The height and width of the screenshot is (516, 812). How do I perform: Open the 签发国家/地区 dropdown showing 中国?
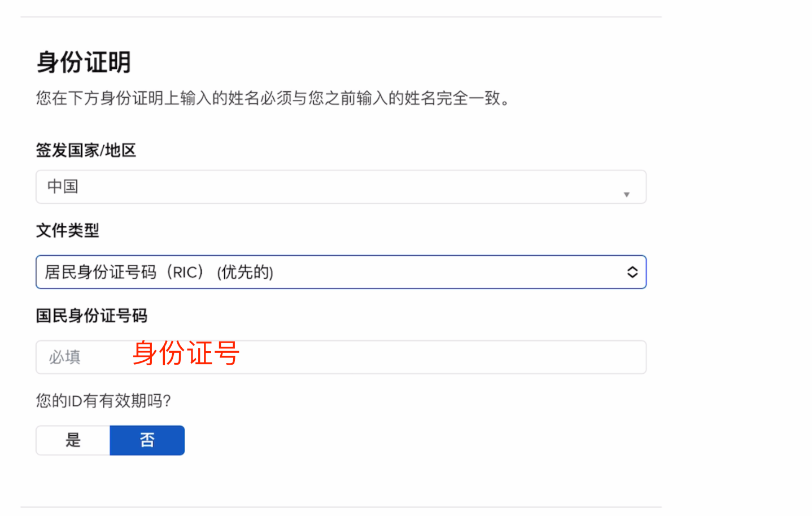tap(340, 187)
